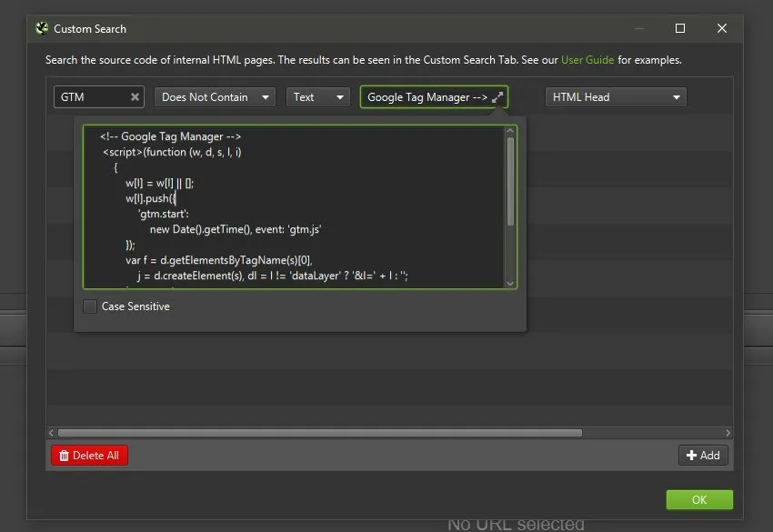Viewport: 773px width, 532px height.
Task: Click inside the Google Tag Manager code area
Action: pyautogui.click(x=291, y=207)
